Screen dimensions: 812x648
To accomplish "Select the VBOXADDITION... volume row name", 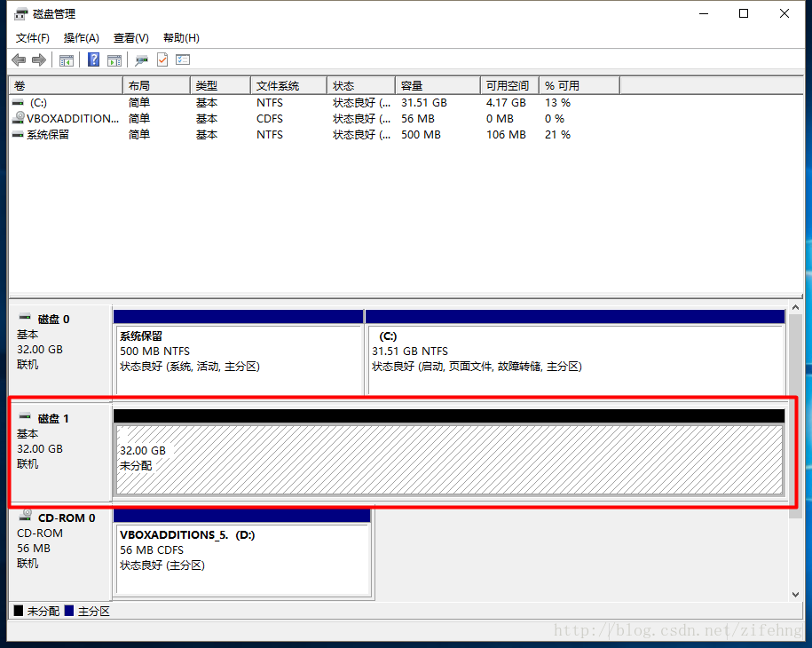I will [73, 119].
